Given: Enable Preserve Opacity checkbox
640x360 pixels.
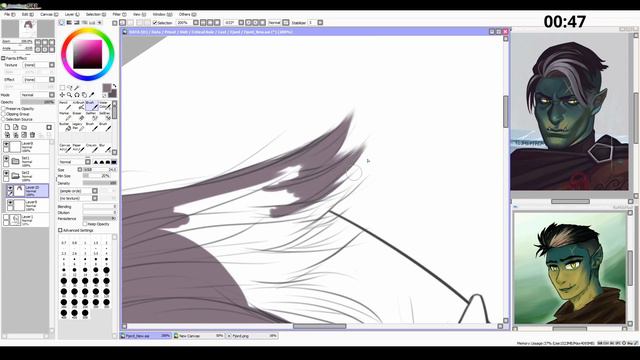Looking at the screenshot, I should [3, 109].
